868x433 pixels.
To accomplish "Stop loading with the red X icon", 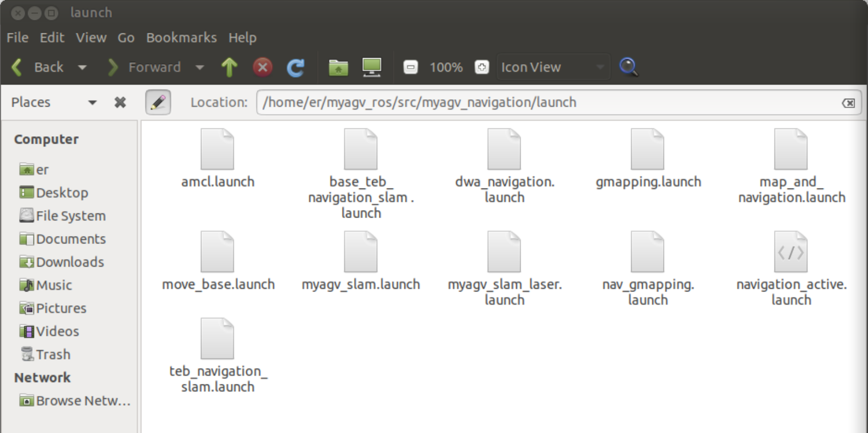I will 262,67.
